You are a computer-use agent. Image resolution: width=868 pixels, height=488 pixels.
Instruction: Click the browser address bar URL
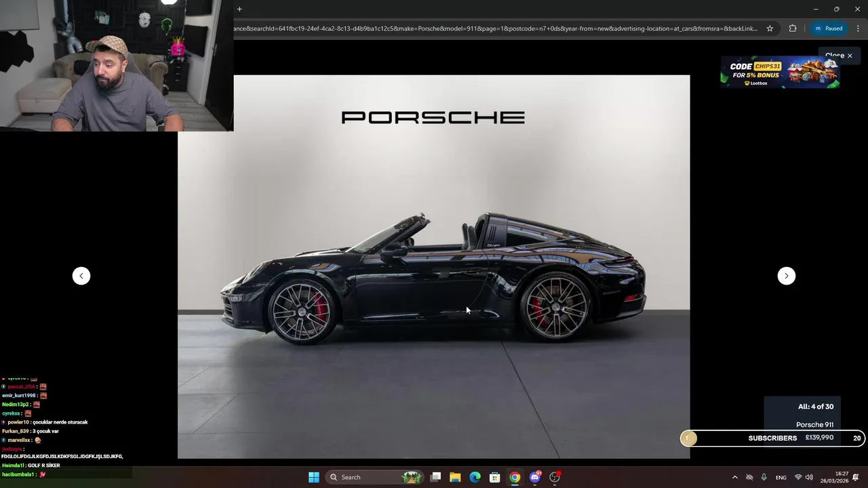496,28
